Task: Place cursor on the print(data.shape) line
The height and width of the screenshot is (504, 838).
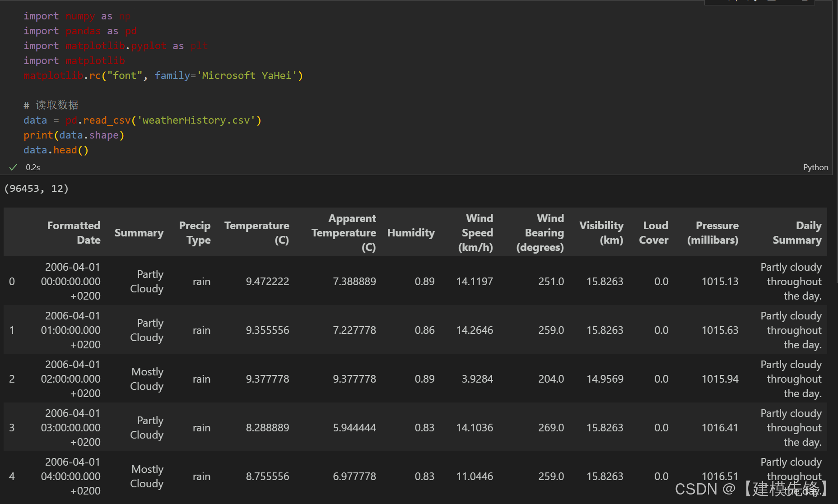Action: 74,135
